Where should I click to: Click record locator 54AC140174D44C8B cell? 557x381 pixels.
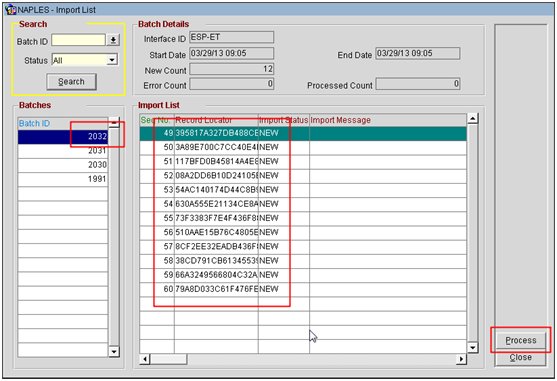pos(216,190)
